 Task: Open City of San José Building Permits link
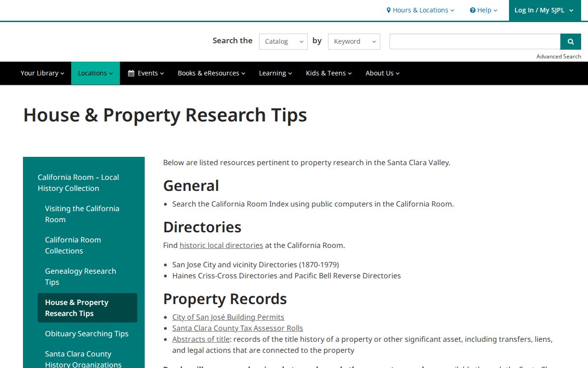228,317
